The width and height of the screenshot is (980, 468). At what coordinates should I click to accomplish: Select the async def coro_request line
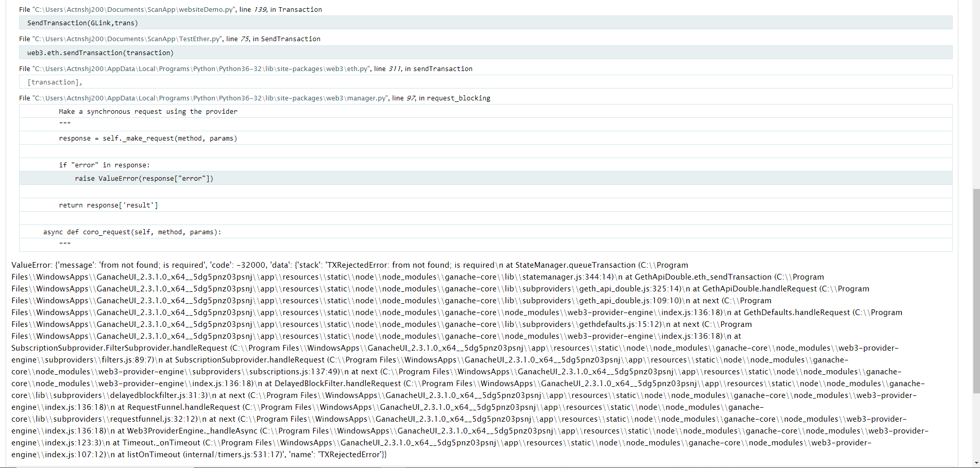point(485,232)
